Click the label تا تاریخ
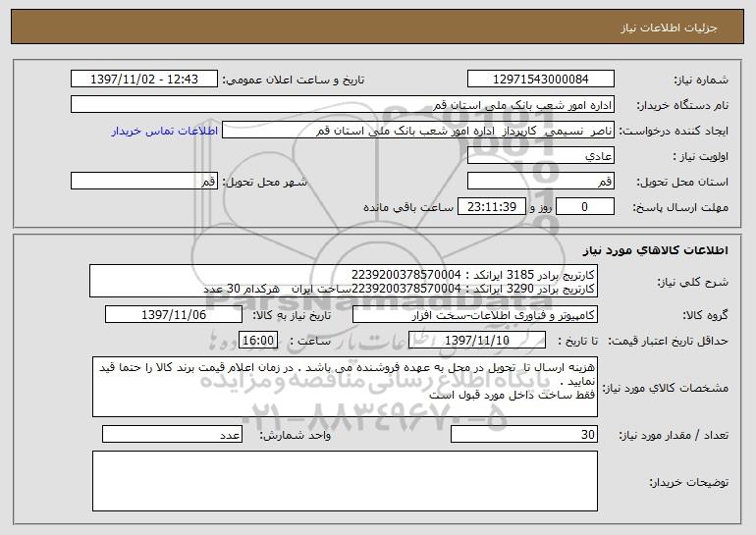 [577, 342]
